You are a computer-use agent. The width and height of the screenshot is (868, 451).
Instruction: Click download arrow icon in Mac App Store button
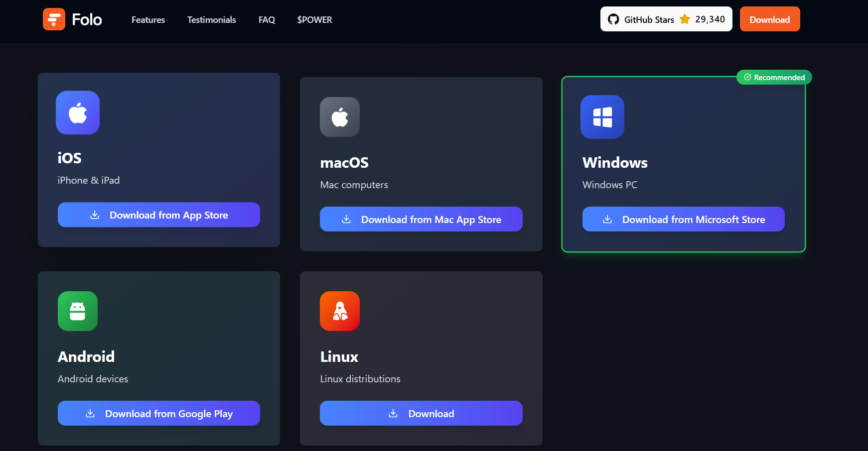click(346, 220)
